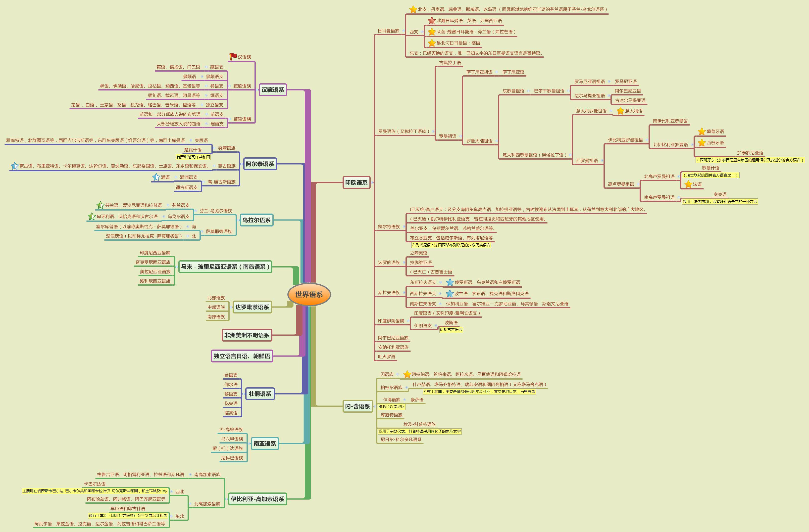Click the gold star beside 意大利语
This screenshot has height=532, width=809.
click(620, 111)
